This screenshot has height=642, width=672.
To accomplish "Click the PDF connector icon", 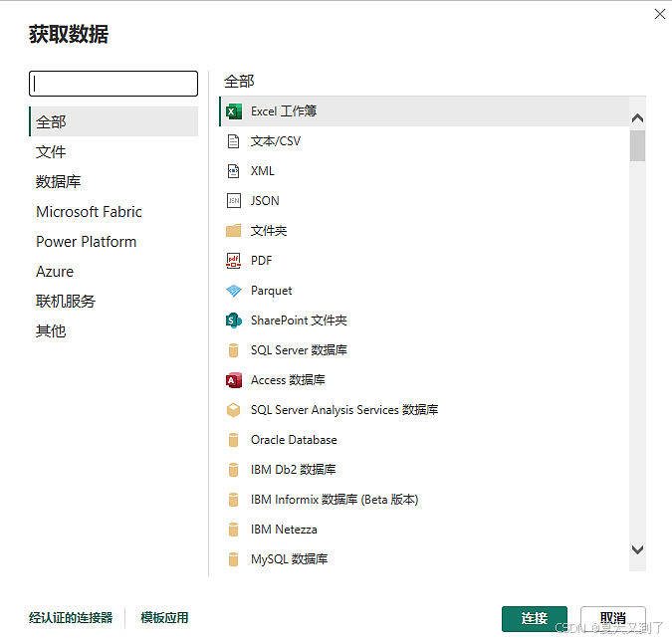I will [233, 261].
